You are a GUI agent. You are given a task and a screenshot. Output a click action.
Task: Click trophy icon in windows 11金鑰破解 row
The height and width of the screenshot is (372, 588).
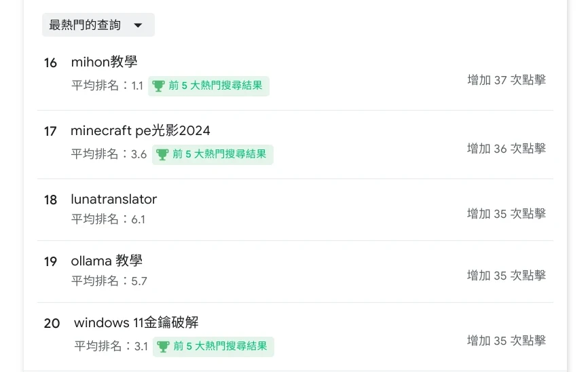click(x=163, y=347)
